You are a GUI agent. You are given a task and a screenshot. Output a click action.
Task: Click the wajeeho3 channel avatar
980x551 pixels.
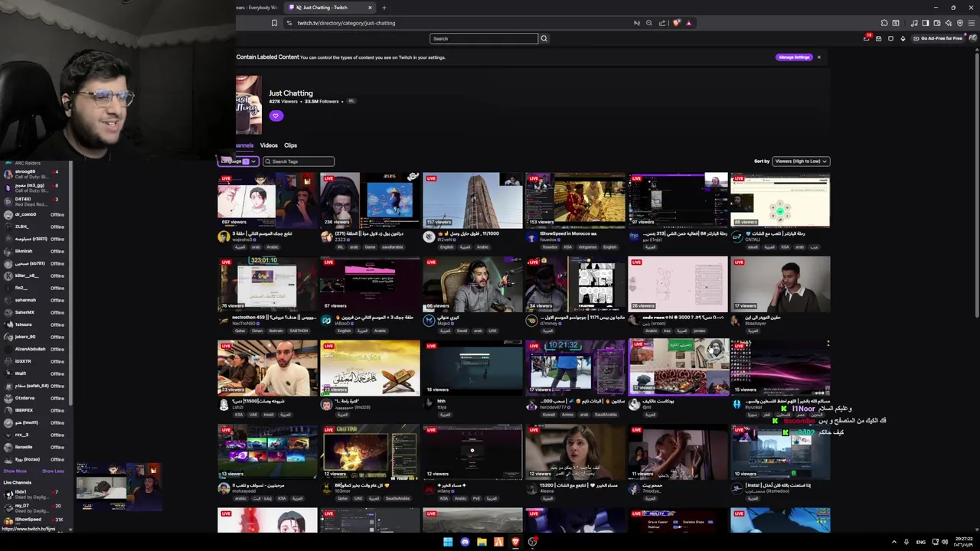click(224, 237)
